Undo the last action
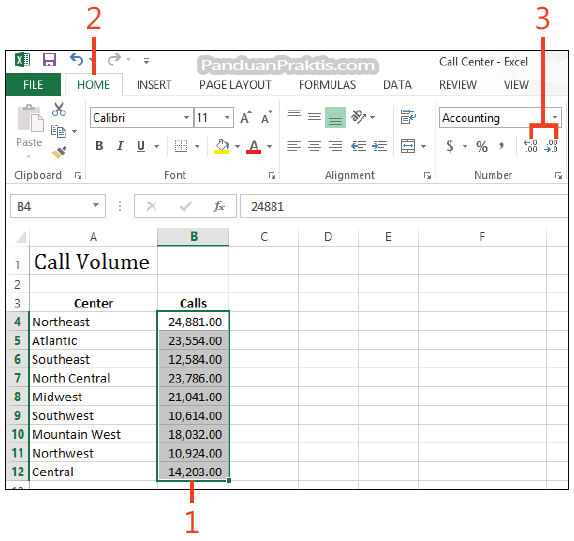574x541 pixels. click(76, 59)
